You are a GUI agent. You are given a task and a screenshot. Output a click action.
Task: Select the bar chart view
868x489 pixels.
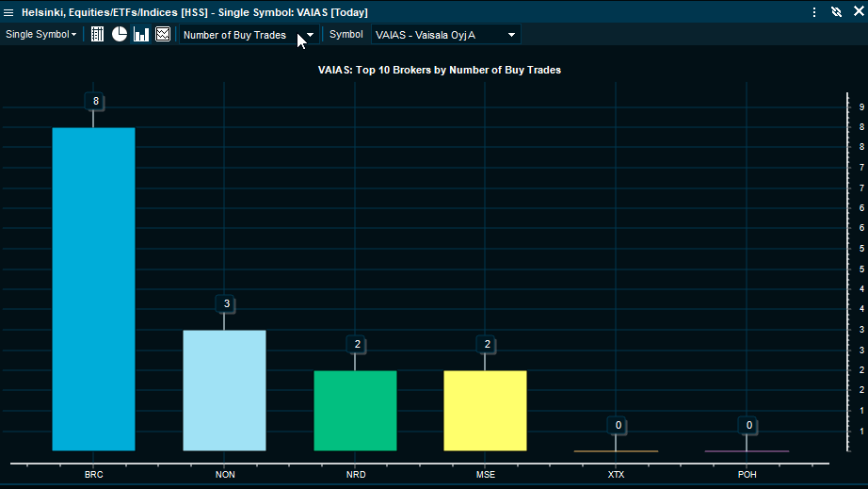(x=141, y=35)
